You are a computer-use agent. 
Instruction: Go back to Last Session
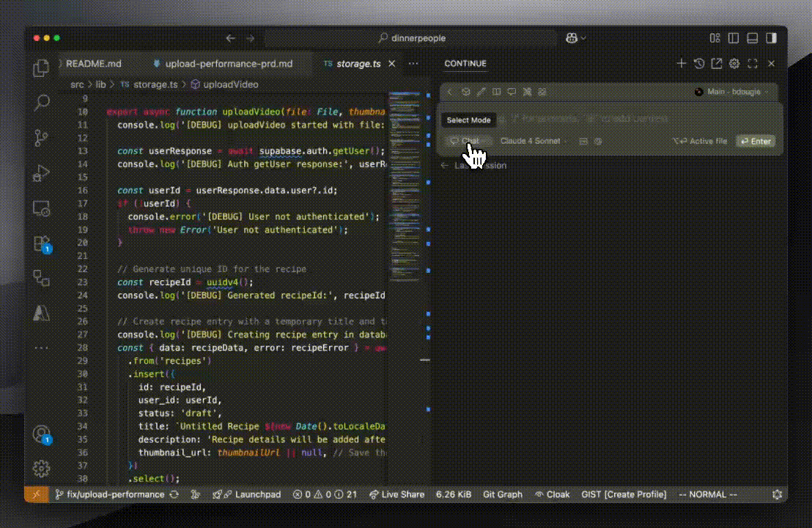tap(473, 166)
